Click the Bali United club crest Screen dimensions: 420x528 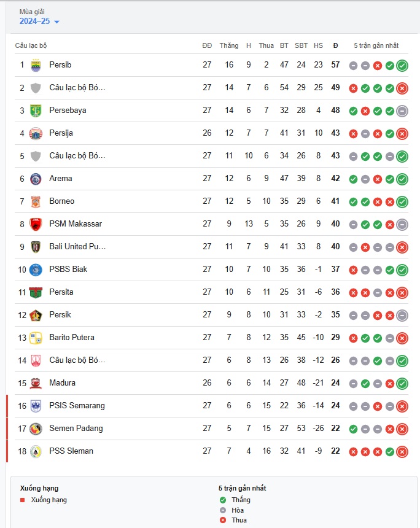point(36,247)
